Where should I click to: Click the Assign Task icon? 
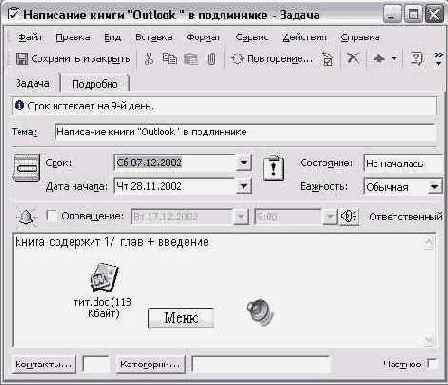click(x=328, y=59)
